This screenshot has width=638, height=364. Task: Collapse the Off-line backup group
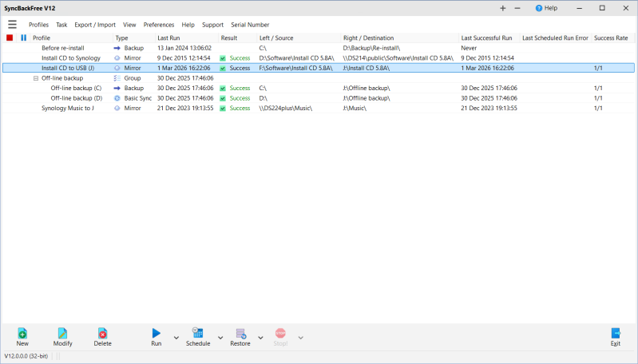click(x=36, y=78)
